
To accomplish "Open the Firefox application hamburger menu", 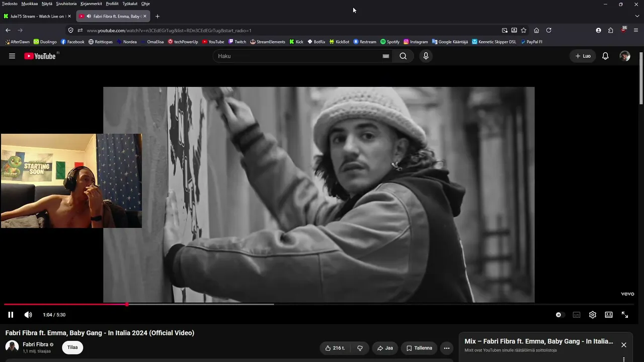I will point(636,30).
